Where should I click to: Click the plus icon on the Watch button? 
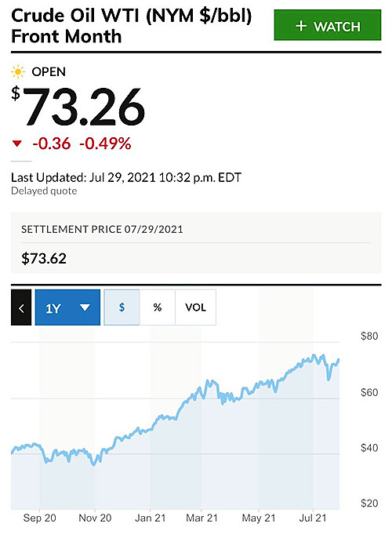(x=301, y=26)
